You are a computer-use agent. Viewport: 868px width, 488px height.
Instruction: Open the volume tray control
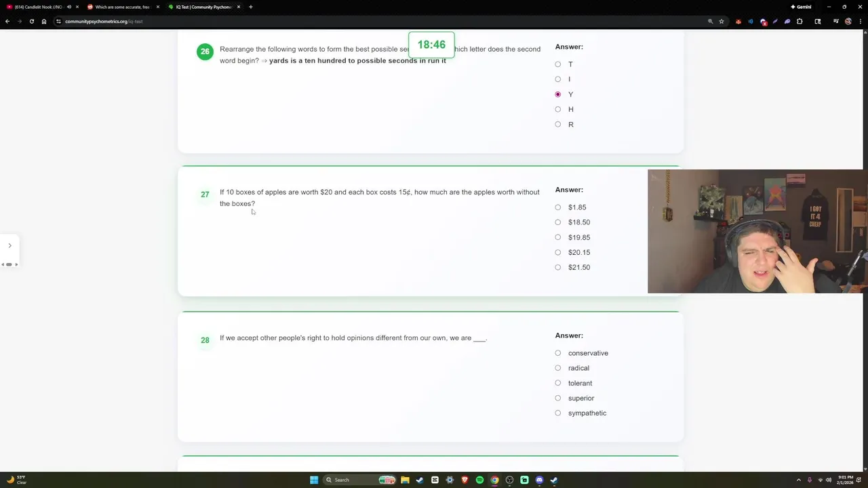(x=828, y=480)
